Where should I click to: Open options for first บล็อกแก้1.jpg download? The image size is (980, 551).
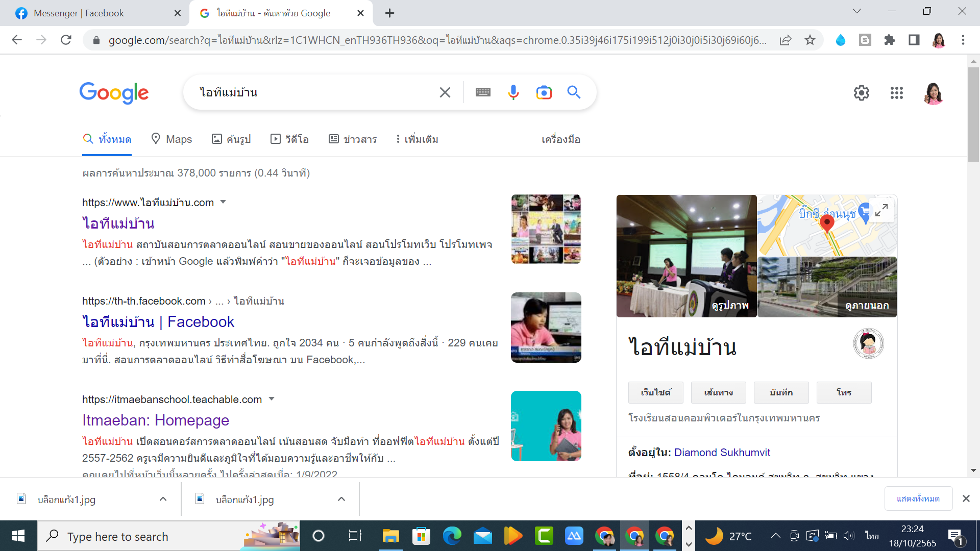point(163,499)
